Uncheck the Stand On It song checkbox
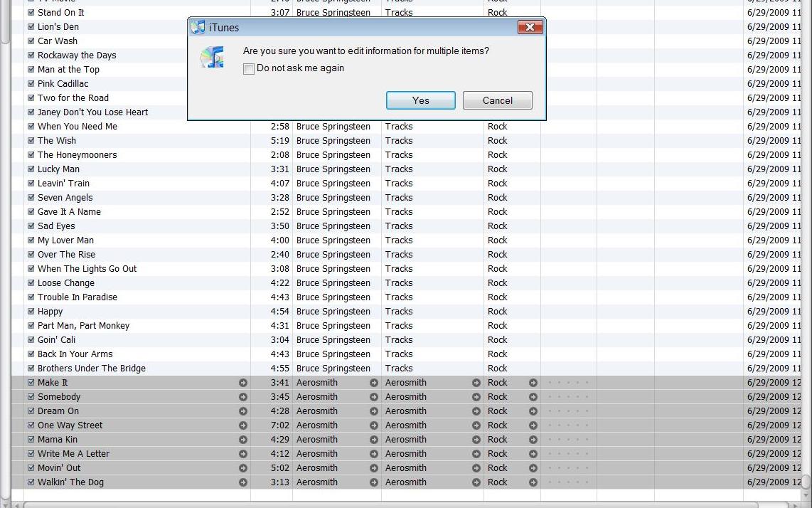The image size is (812, 508). [31, 12]
